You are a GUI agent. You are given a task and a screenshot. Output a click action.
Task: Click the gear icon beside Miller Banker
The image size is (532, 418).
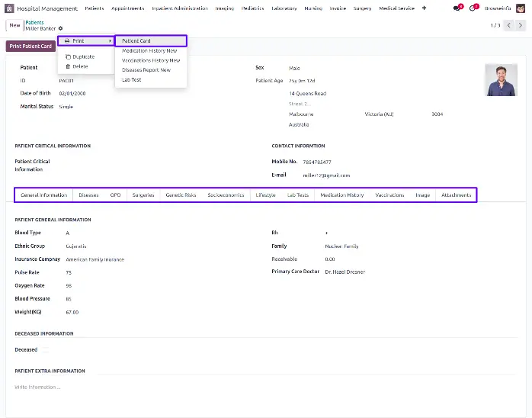(61, 29)
